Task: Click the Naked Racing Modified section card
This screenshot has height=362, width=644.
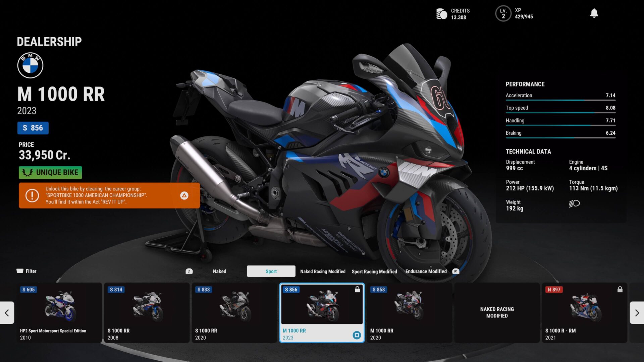Action: pyautogui.click(x=497, y=312)
